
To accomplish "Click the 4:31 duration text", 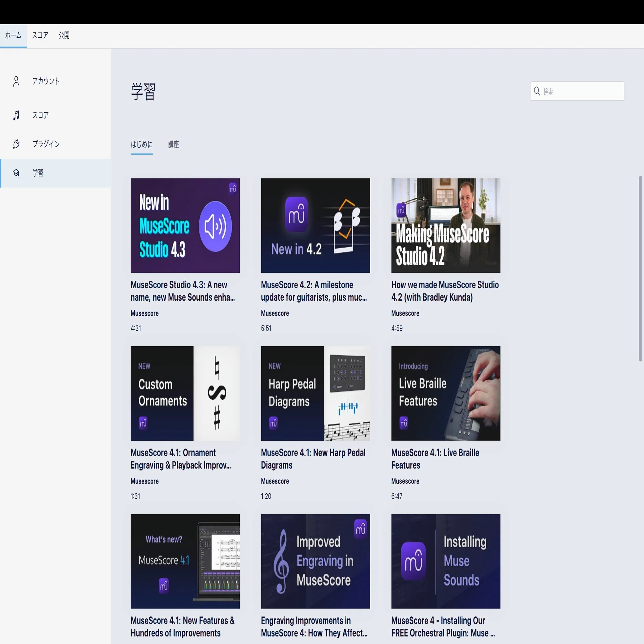I will tap(136, 328).
